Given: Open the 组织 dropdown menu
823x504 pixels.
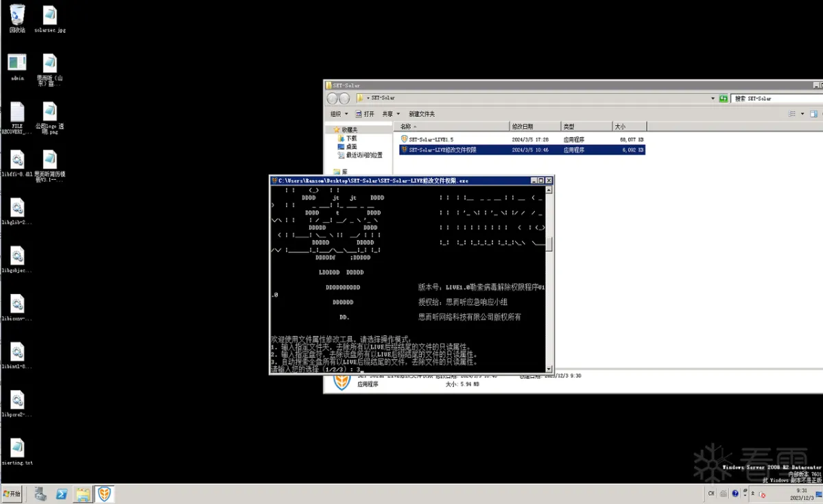Looking at the screenshot, I should pyautogui.click(x=339, y=114).
